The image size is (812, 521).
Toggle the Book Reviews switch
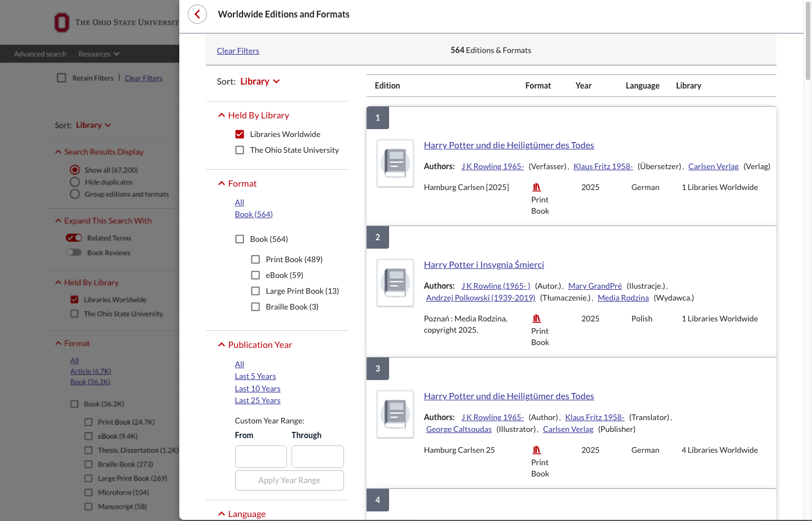pos(74,253)
